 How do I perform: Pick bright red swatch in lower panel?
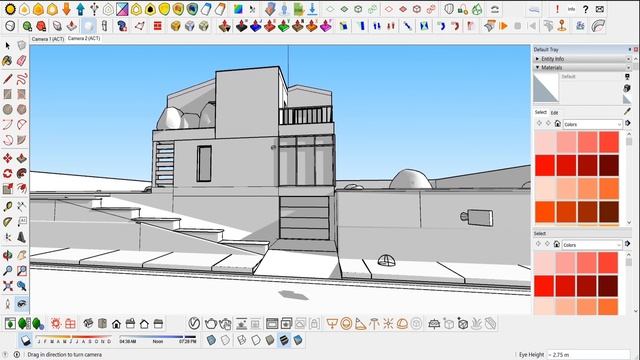pyautogui.click(x=544, y=286)
